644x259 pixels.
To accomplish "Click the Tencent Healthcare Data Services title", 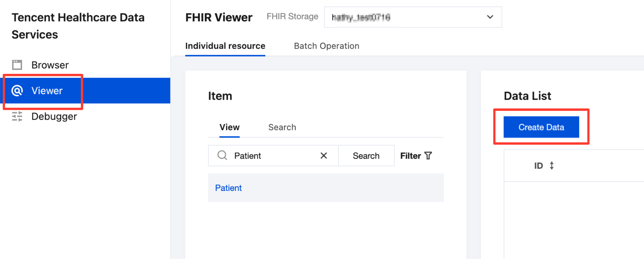I will click(78, 26).
